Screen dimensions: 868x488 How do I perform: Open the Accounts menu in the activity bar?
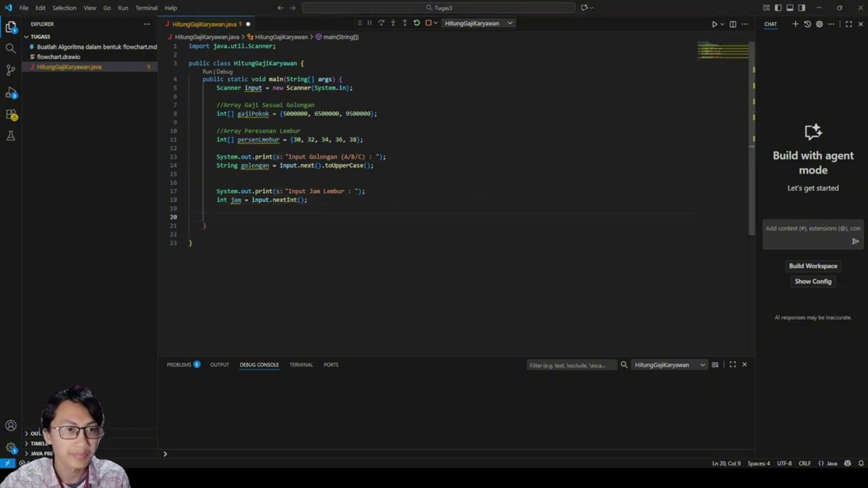11,426
